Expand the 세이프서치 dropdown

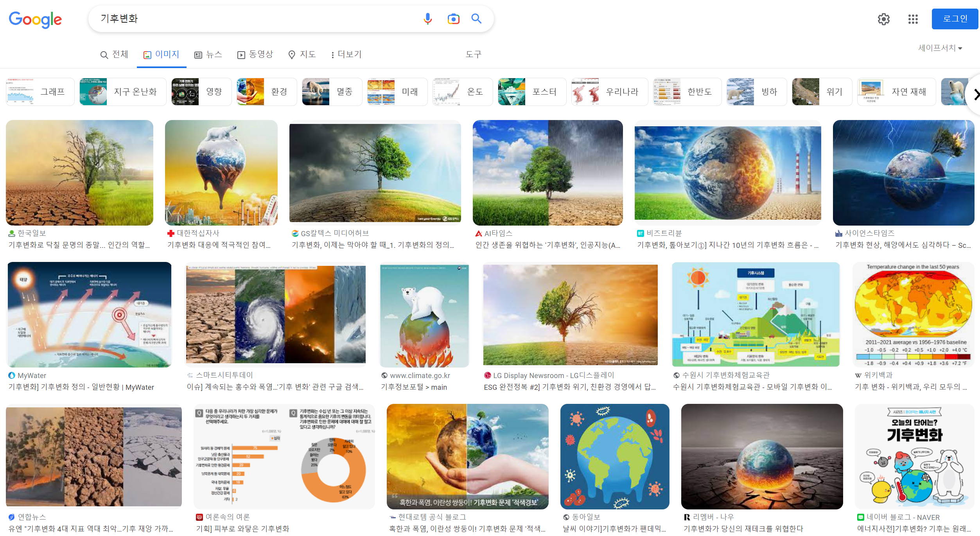(x=940, y=48)
